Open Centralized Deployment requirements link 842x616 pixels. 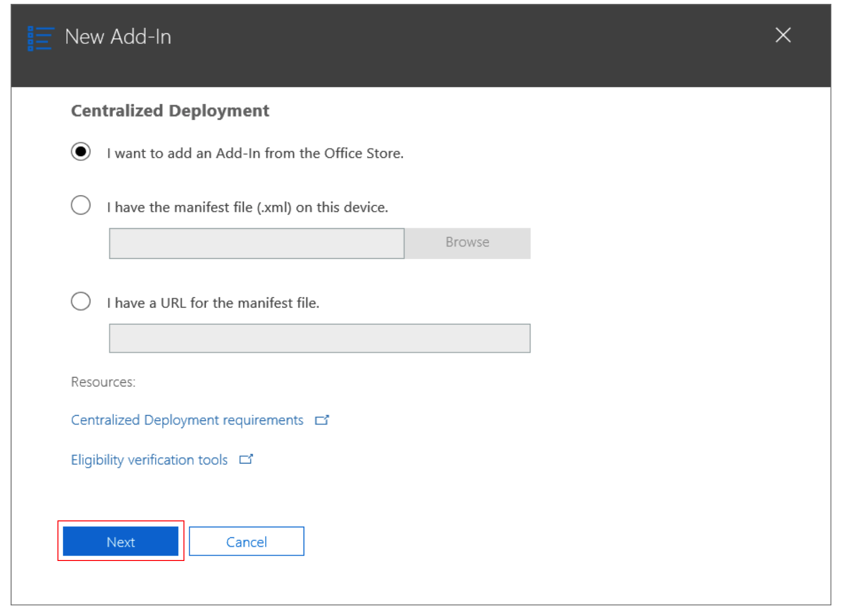pyautogui.click(x=187, y=420)
